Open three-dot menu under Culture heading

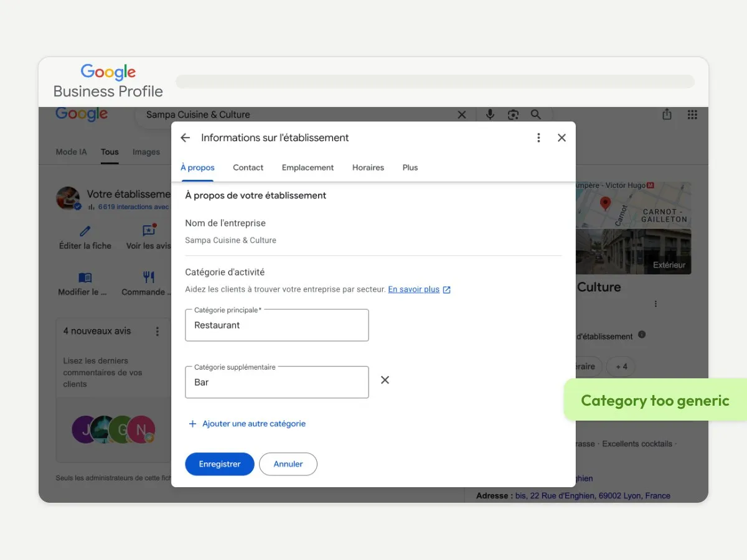(655, 304)
